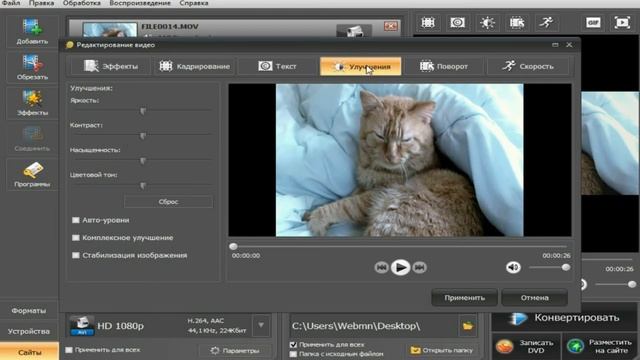
Task: Toggle Папка с исходным файлом checkbox
Action: (293, 354)
